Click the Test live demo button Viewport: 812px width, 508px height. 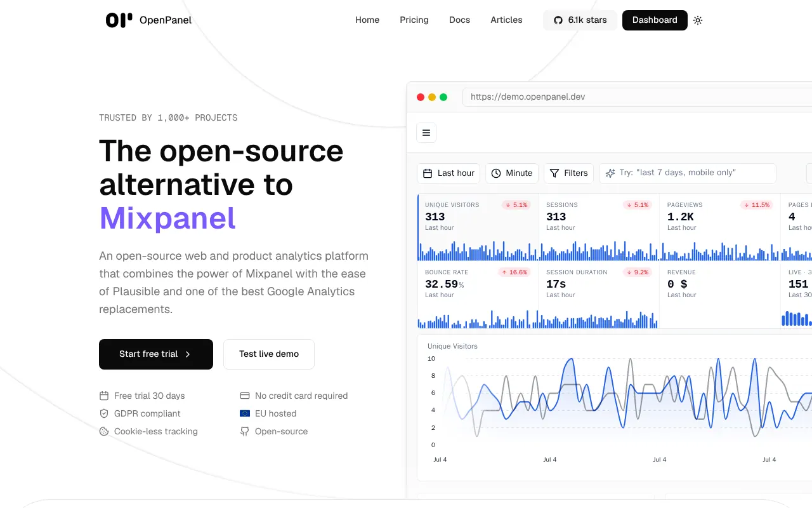pos(269,354)
